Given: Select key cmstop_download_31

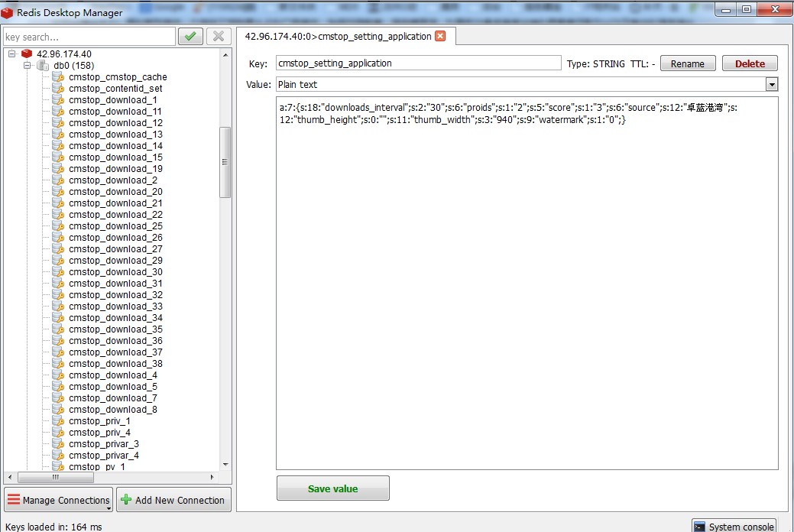Looking at the screenshot, I should click(x=115, y=284).
